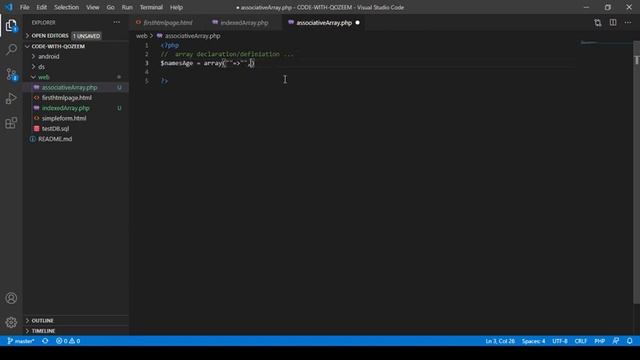Click Open Changes icon in editor toolbar
The width and height of the screenshot is (640, 360).
(x=598, y=23)
